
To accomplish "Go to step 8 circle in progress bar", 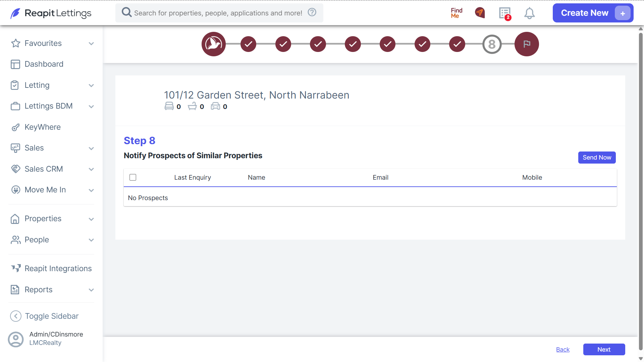I will (492, 44).
